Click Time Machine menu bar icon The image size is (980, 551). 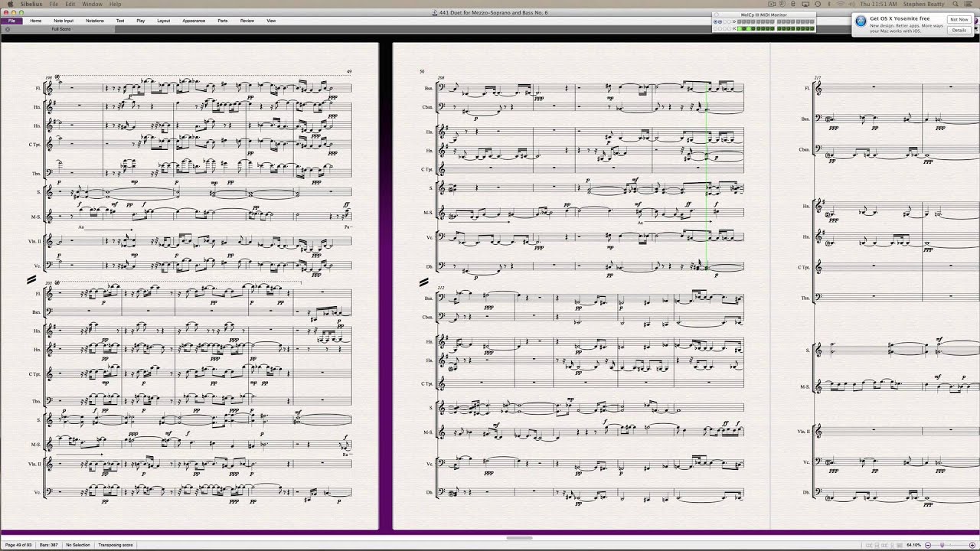coord(818,4)
